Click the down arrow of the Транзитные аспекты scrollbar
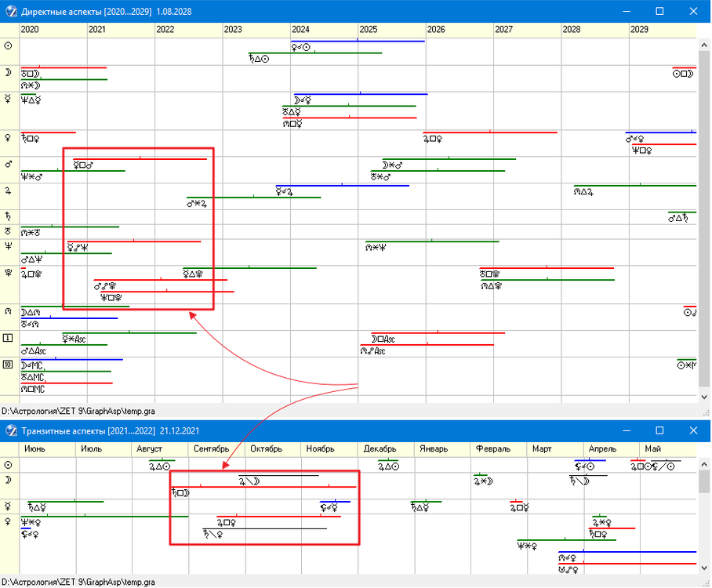The height and width of the screenshot is (588, 712). click(704, 568)
